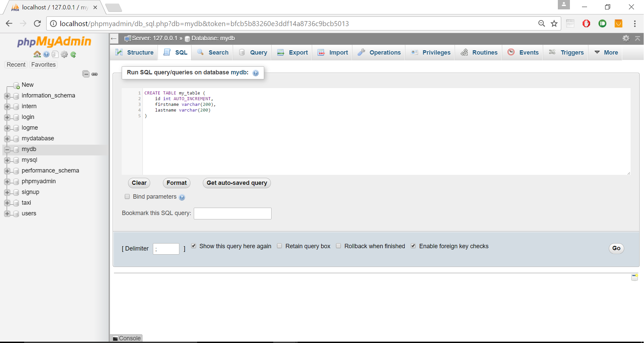Expand the information_schema database node
The width and height of the screenshot is (644, 343).
[x=7, y=96]
